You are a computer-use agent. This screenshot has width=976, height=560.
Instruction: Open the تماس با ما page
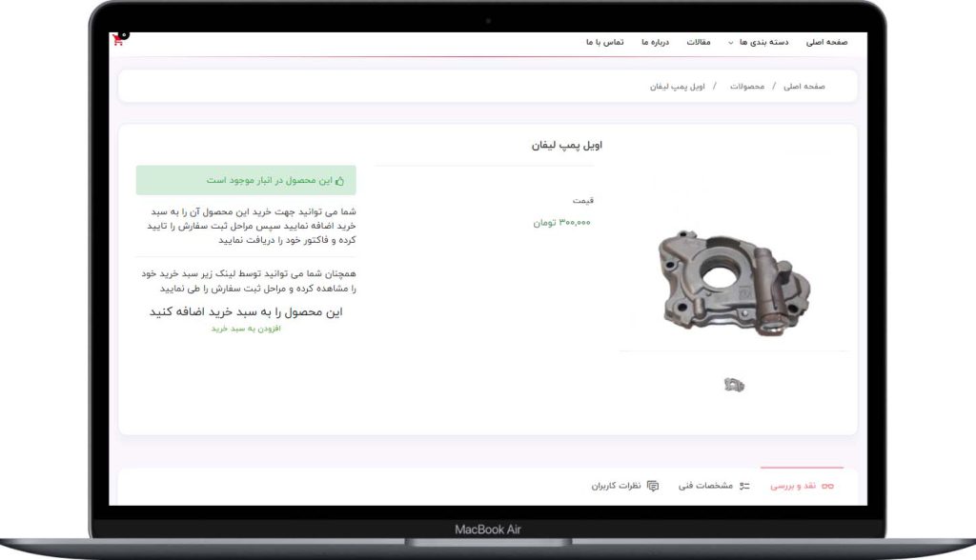click(605, 42)
